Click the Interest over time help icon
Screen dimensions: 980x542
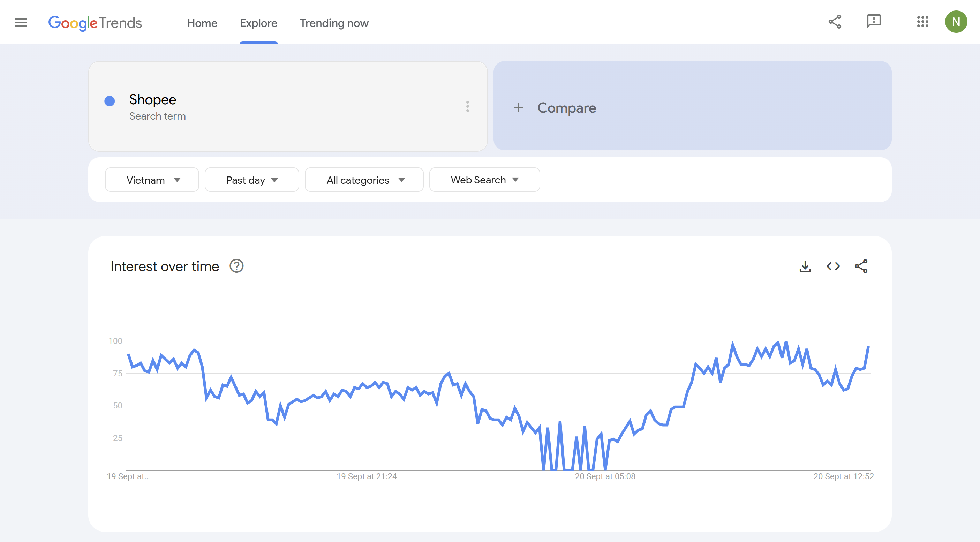click(236, 266)
